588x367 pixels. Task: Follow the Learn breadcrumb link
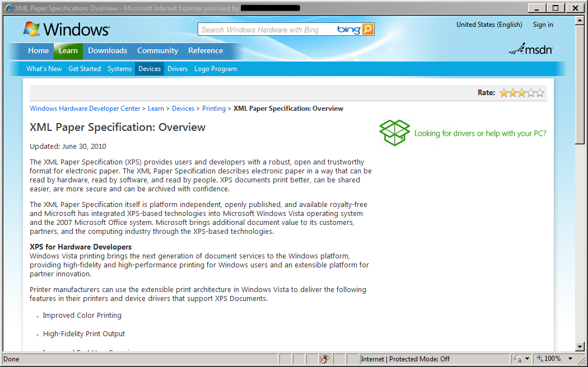click(x=156, y=109)
